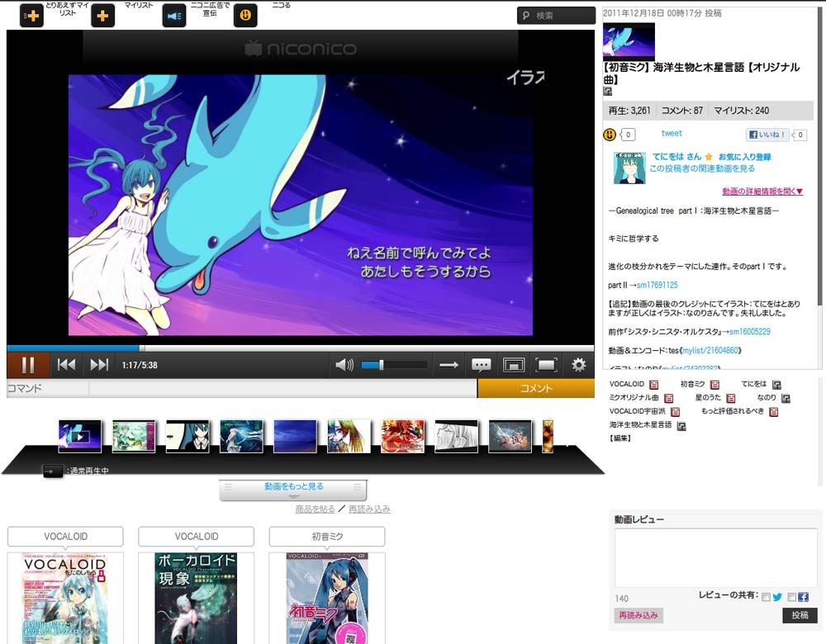Click the Facebook like count bubble showing 0

tap(799, 135)
